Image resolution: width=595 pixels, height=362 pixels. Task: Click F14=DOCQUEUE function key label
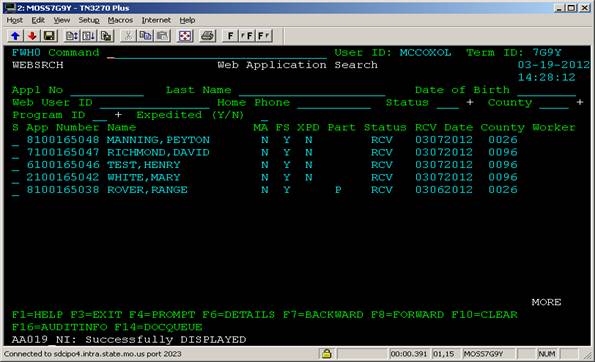[x=158, y=327]
